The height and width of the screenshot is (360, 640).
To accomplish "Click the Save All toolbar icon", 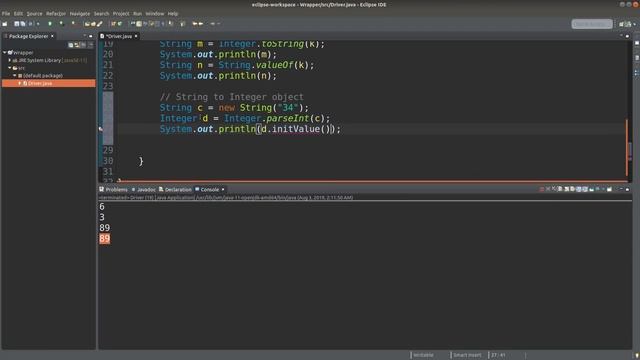I will 23,24.
